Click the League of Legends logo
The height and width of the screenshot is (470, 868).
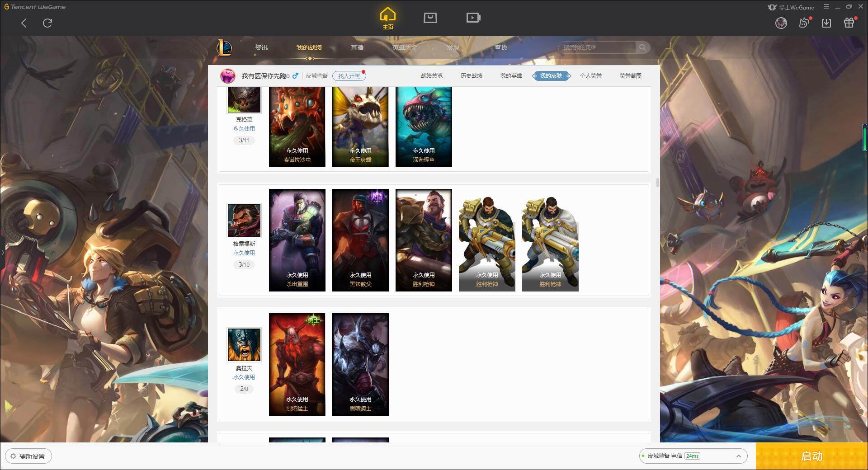pos(224,47)
